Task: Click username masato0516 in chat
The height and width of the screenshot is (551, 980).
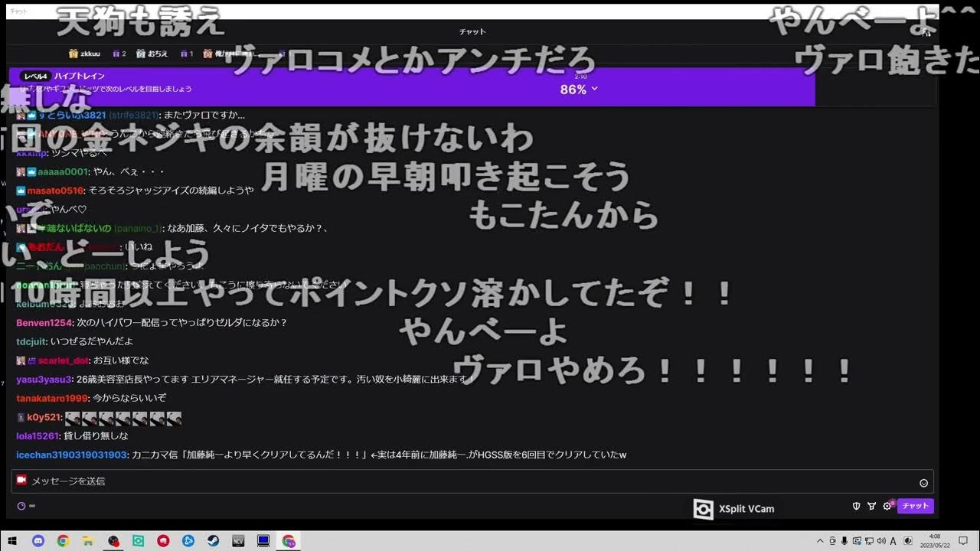Action: (x=54, y=190)
